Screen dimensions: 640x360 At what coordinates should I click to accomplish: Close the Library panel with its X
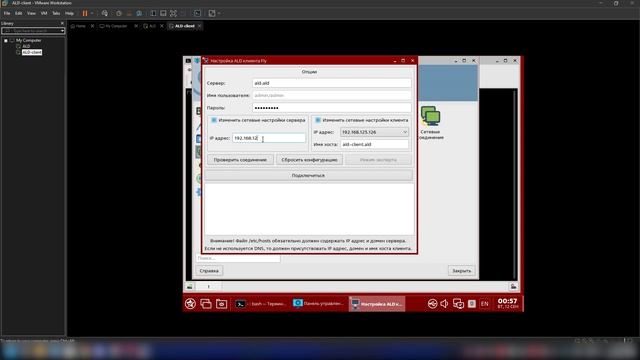click(62, 23)
